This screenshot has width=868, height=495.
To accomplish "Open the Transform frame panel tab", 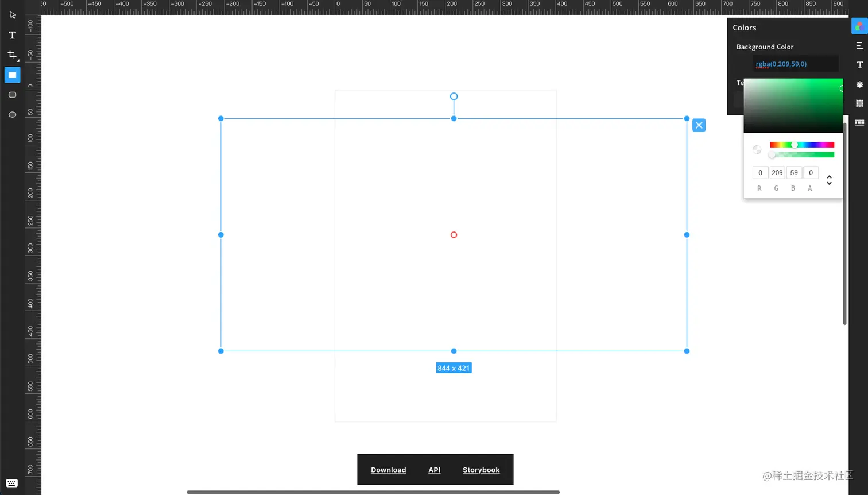I will [x=859, y=103].
